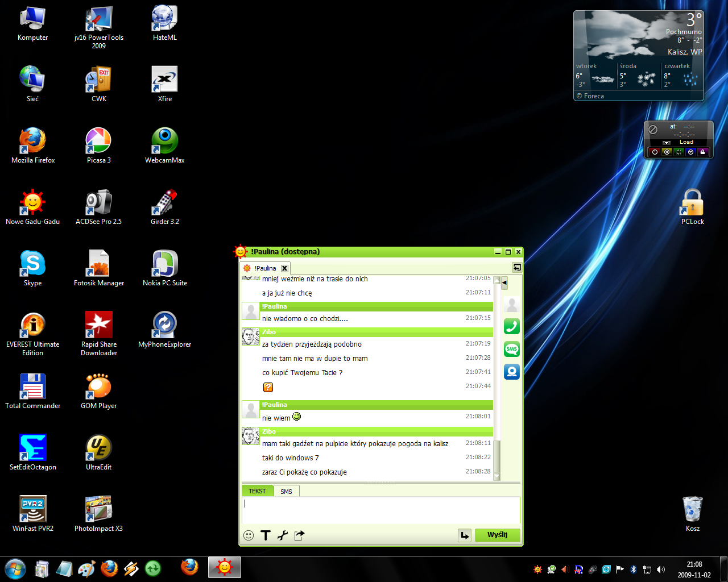728x582 pixels.
Task: Click purple lock button in shutdown gadget
Action: [702, 152]
